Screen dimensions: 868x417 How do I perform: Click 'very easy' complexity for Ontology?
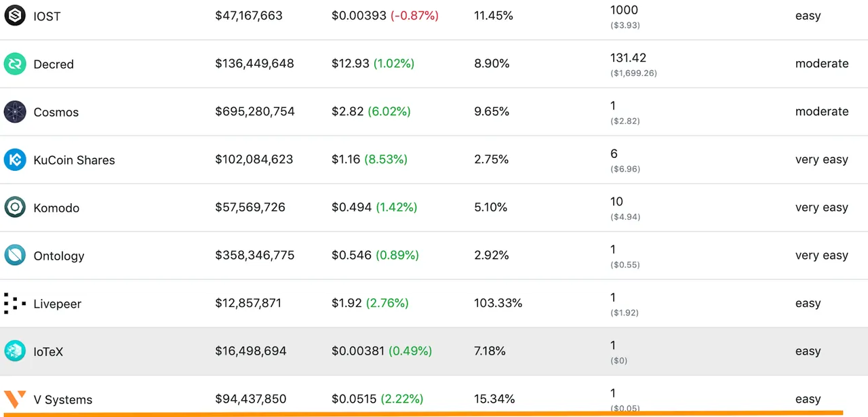coord(822,256)
